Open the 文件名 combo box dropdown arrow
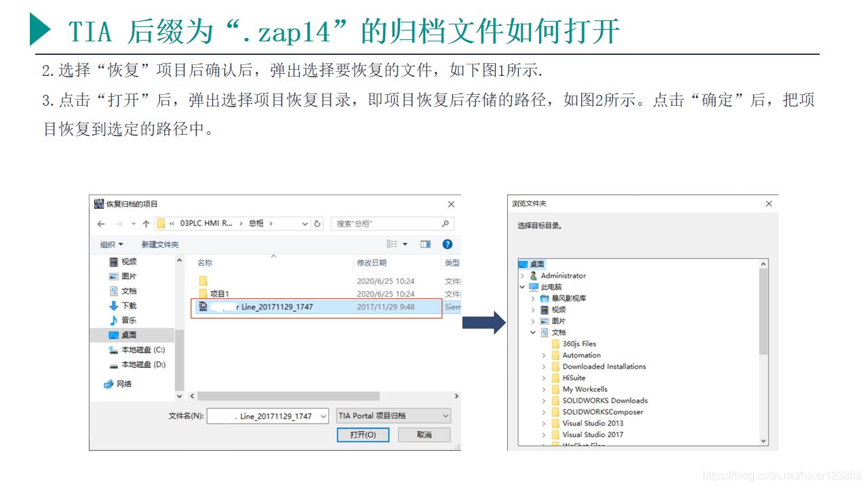This screenshot has width=868, height=488. [x=325, y=416]
